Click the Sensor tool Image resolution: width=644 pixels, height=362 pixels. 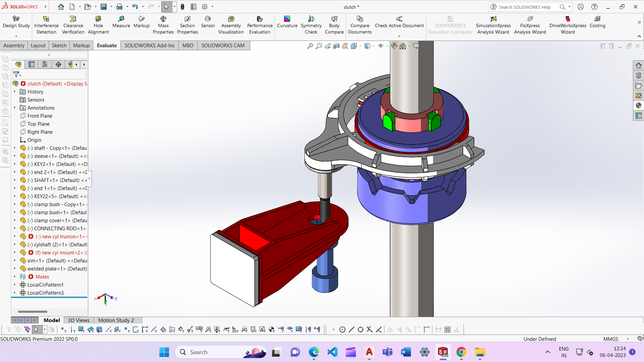click(208, 22)
